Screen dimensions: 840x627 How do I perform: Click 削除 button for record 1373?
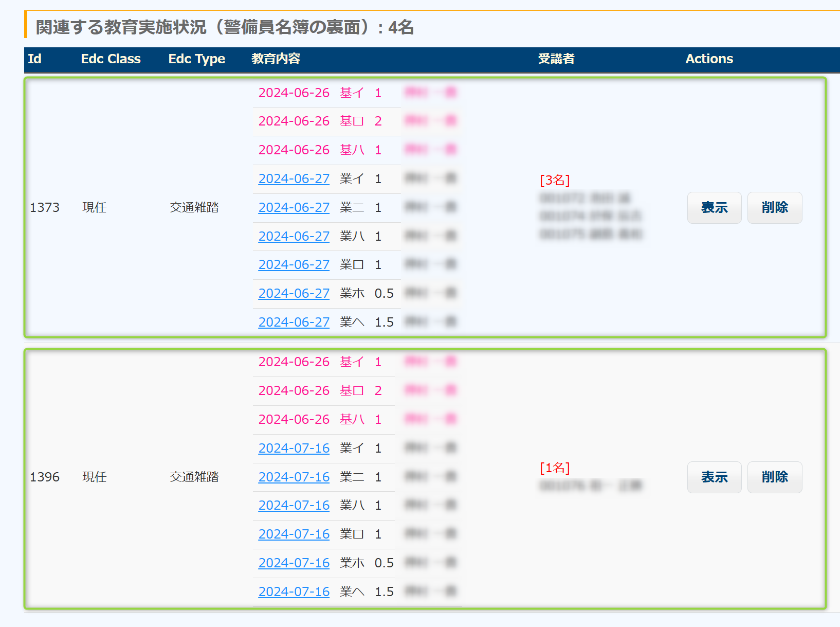(x=774, y=208)
